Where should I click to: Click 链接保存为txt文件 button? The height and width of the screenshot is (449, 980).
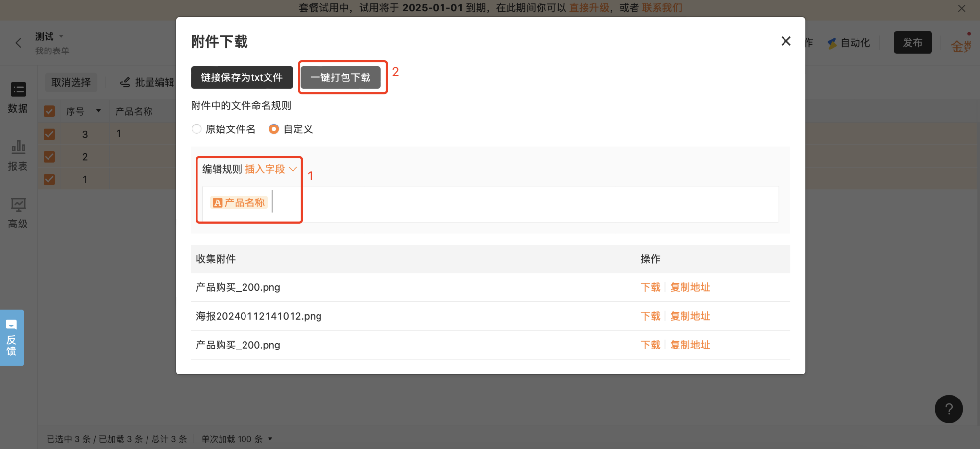click(242, 77)
